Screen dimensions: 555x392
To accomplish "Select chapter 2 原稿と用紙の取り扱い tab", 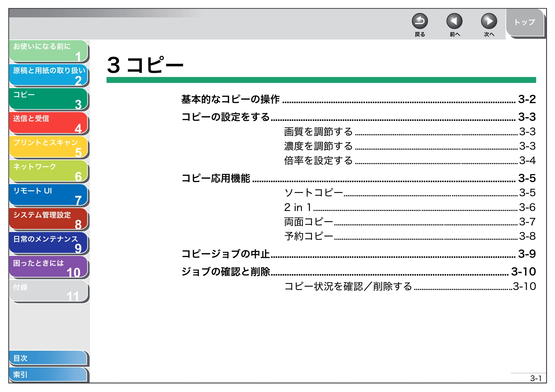I will pyautogui.click(x=49, y=75).
